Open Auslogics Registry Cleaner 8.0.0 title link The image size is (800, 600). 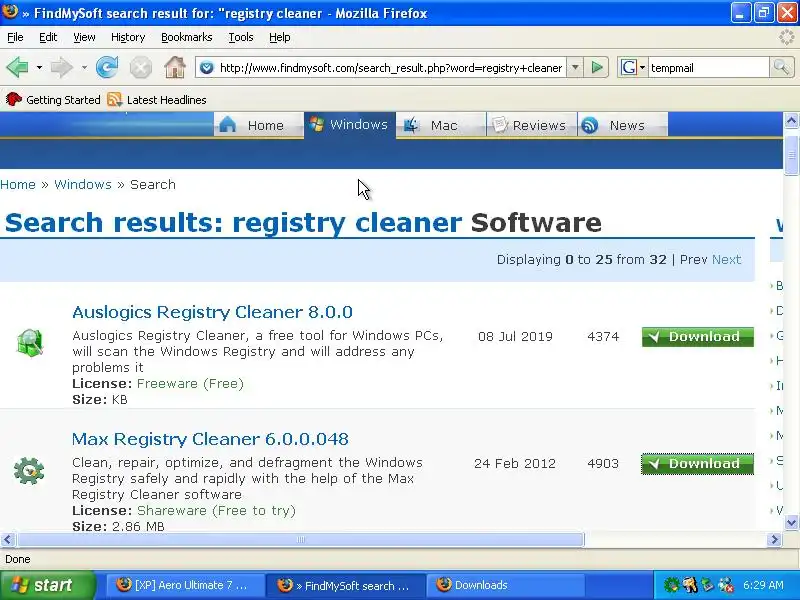click(x=212, y=312)
